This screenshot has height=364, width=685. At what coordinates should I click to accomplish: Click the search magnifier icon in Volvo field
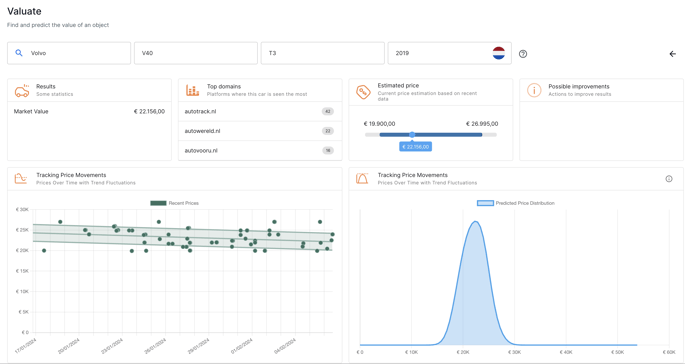(19, 53)
